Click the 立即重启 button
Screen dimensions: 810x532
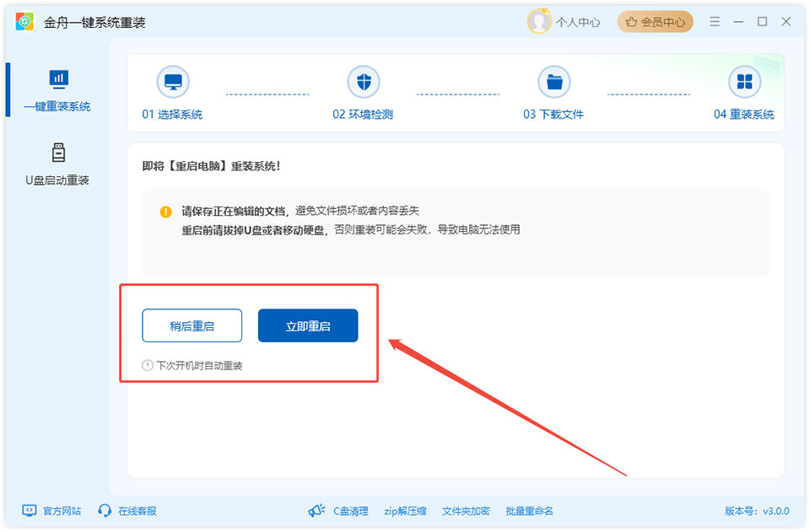pyautogui.click(x=308, y=325)
